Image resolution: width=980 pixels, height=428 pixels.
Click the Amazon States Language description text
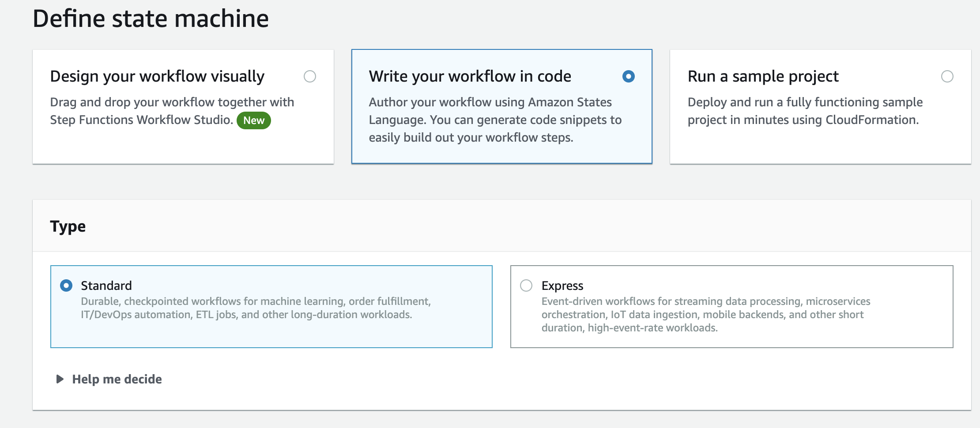point(494,120)
